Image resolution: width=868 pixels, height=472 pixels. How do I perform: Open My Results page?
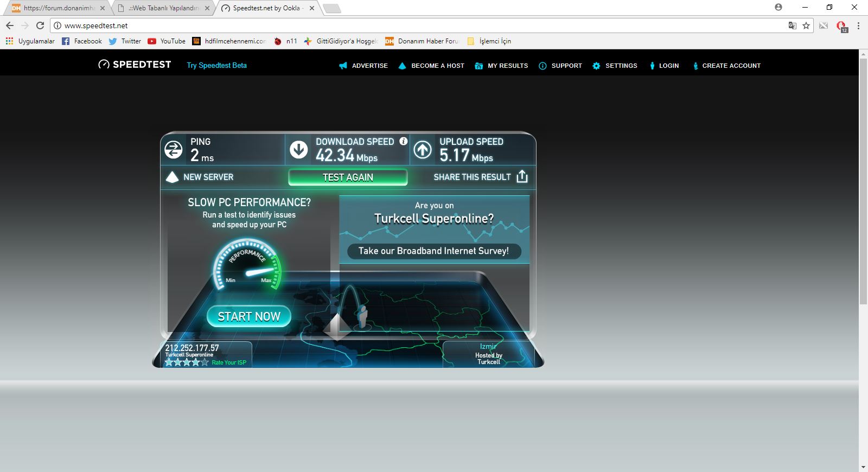501,66
